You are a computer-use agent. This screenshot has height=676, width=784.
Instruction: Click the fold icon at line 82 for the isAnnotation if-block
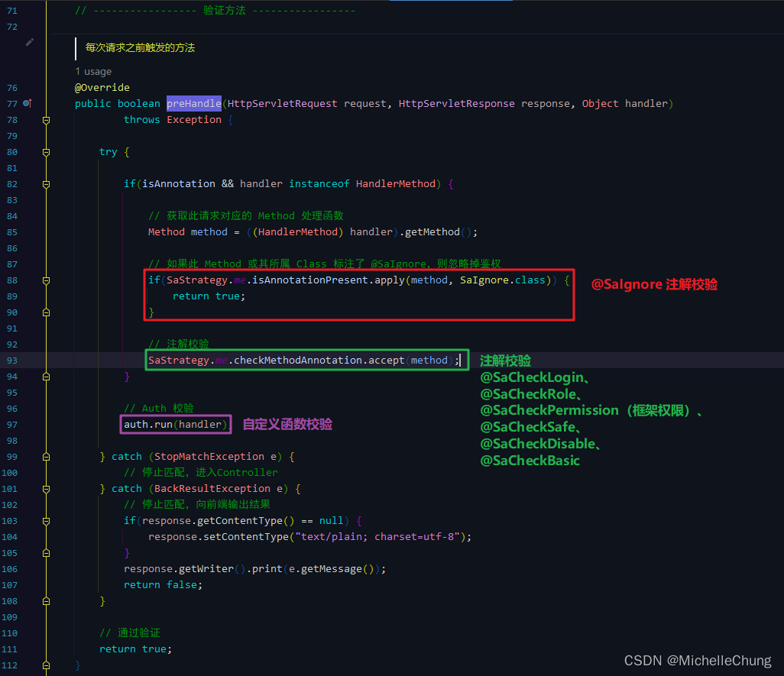46,183
